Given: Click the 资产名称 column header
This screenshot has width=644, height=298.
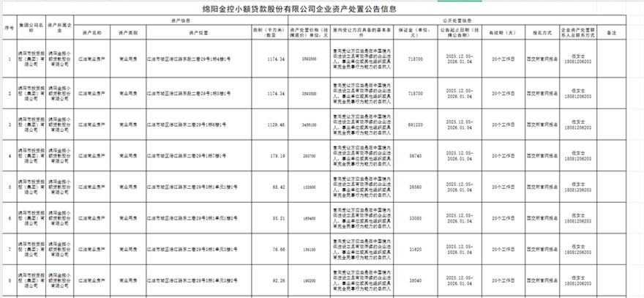Looking at the screenshot, I should point(95,33).
